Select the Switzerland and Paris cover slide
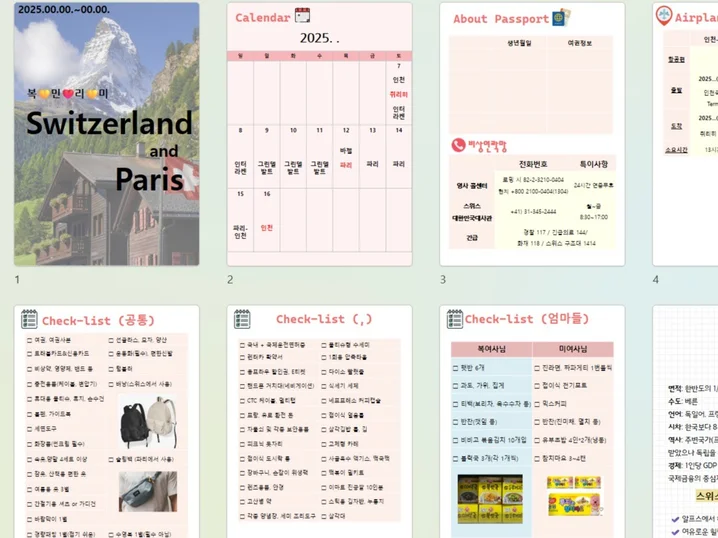Viewport: 718px width, 538px height. (106, 134)
